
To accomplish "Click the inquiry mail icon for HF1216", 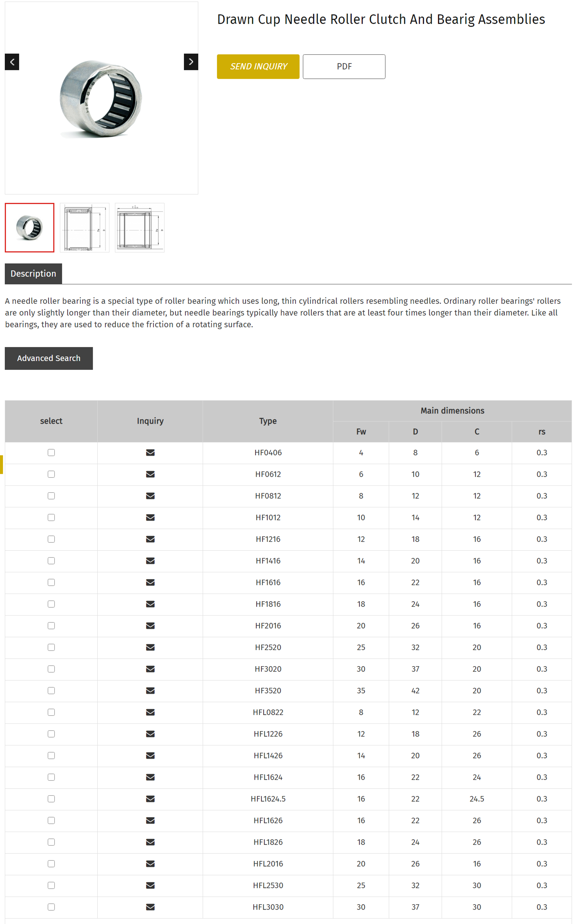I will pyautogui.click(x=150, y=539).
